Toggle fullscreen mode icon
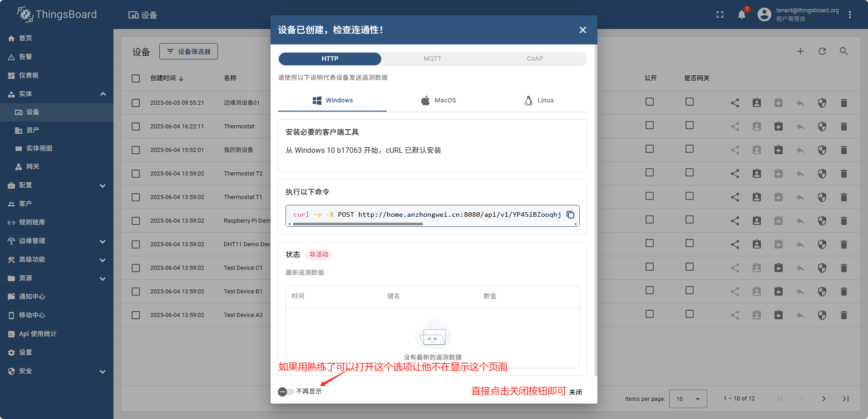Image resolution: width=868 pixels, height=419 pixels. (720, 15)
